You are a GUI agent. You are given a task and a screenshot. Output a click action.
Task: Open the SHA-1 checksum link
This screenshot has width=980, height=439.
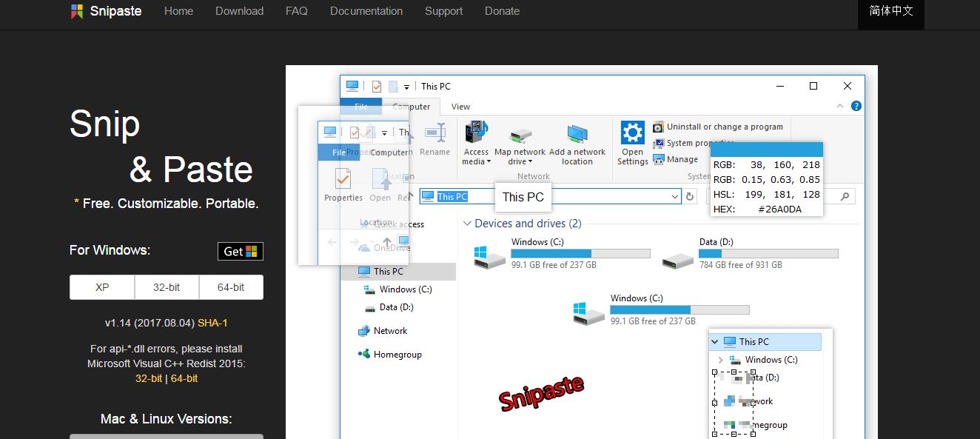pos(212,323)
